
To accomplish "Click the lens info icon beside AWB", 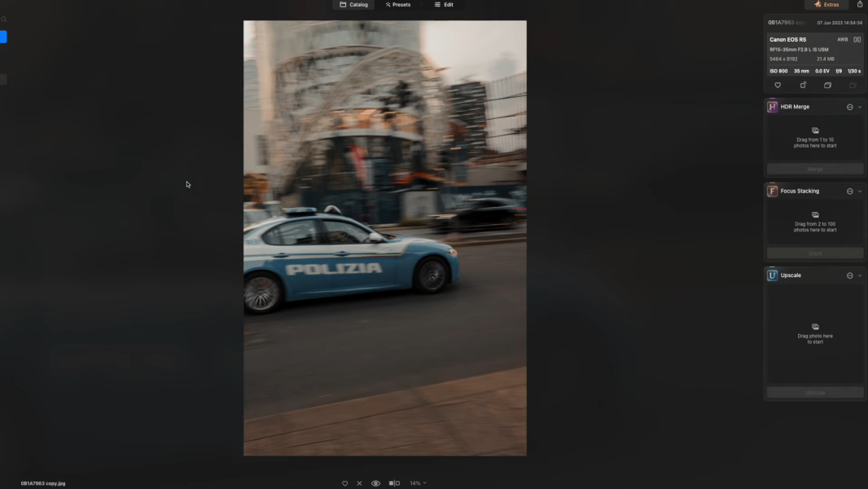I will pyautogui.click(x=857, y=39).
